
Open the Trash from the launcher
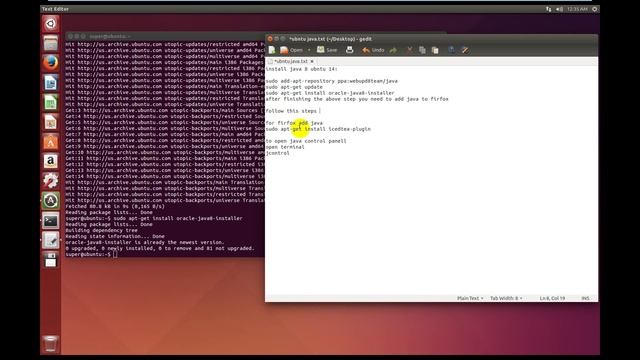51,344
